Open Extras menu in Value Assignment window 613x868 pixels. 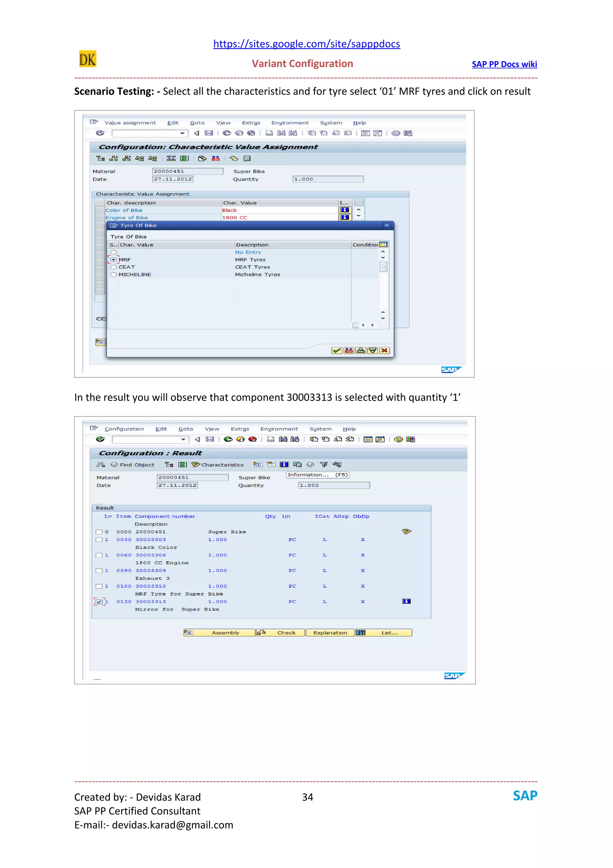251,123
